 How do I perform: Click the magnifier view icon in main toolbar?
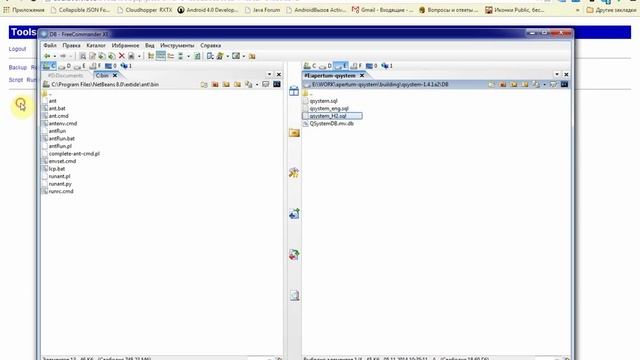[x=82, y=56]
